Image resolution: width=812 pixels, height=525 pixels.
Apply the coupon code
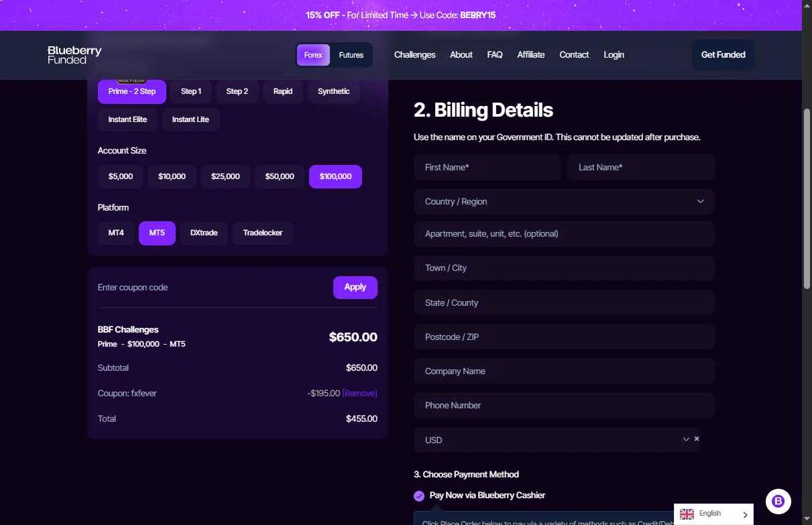coord(355,287)
